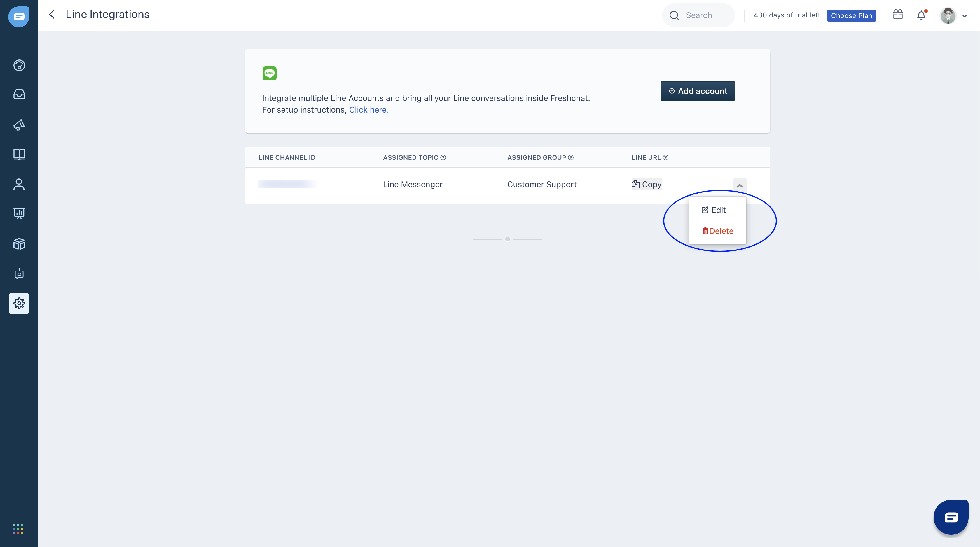This screenshot has height=547, width=980.
Task: Open the 'Click here' setup instructions link
Action: (x=369, y=110)
